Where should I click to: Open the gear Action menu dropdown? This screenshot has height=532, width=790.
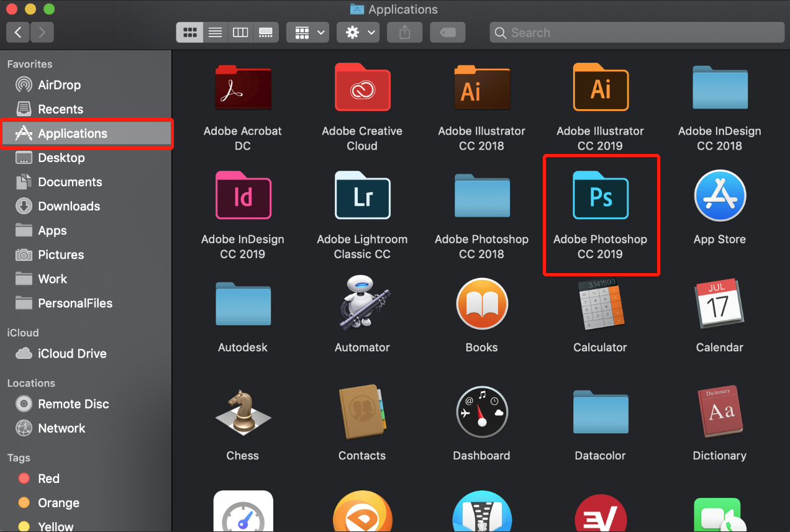click(358, 32)
